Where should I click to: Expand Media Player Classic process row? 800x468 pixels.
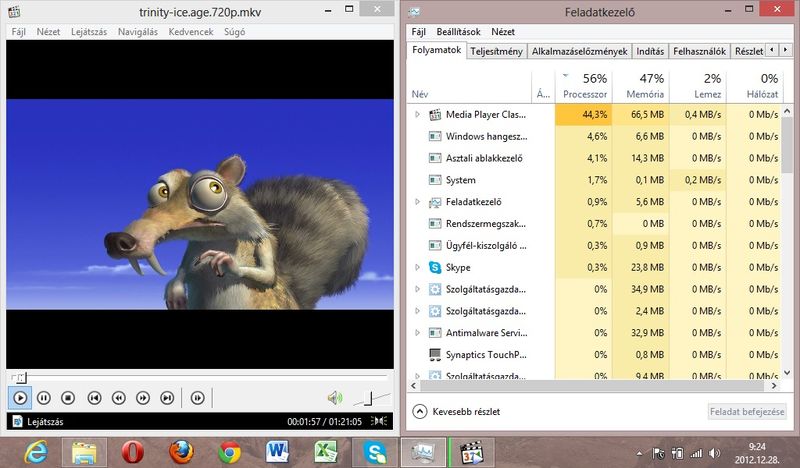tap(417, 114)
